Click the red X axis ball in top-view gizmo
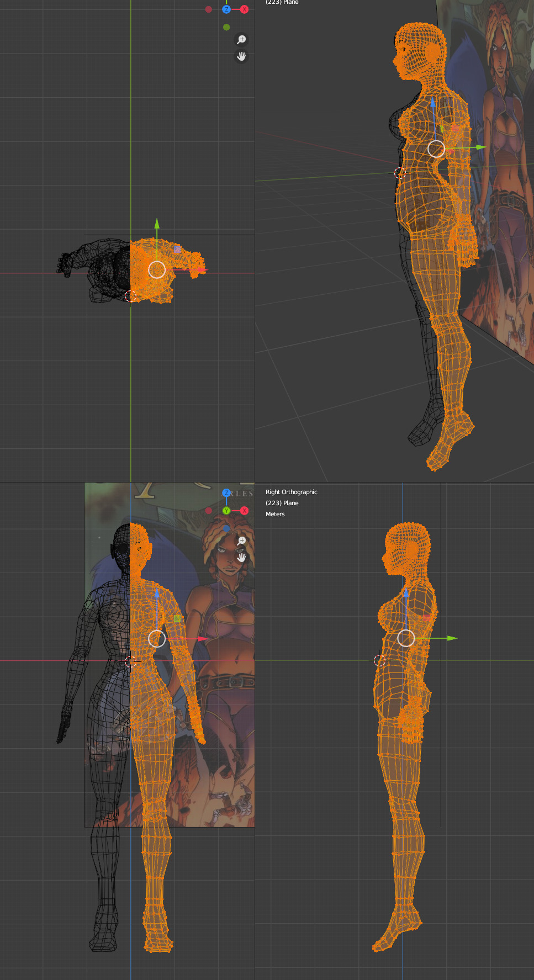Viewport: 534px width, 980px height. 244,9
